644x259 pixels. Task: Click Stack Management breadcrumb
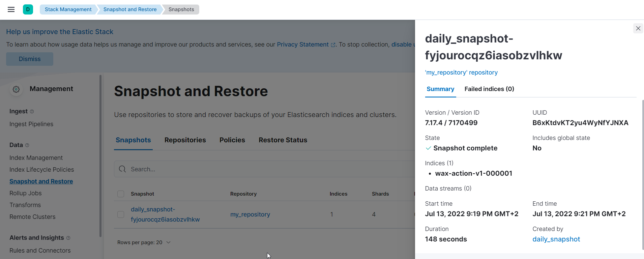pos(68,9)
